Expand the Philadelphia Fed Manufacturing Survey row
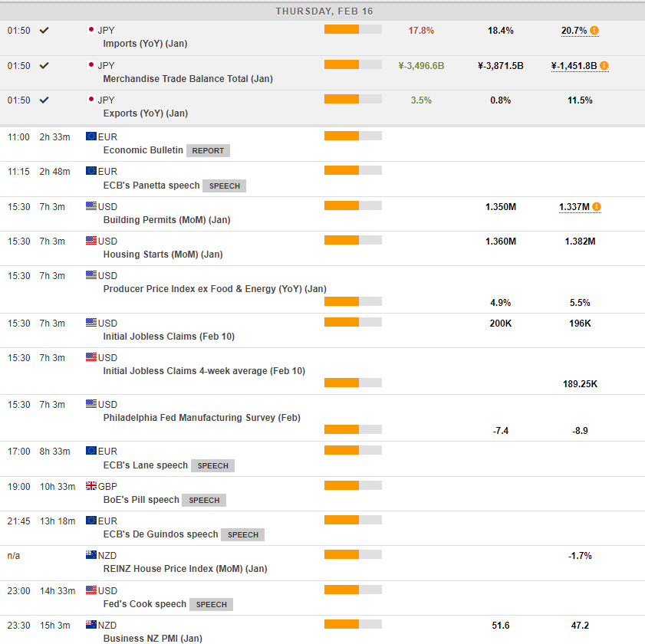The height and width of the screenshot is (644, 645). pos(202,418)
